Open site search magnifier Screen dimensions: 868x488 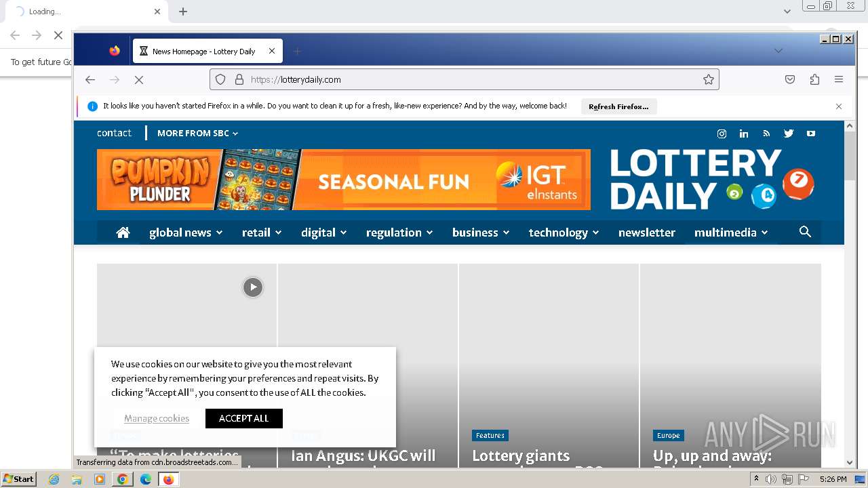(805, 232)
